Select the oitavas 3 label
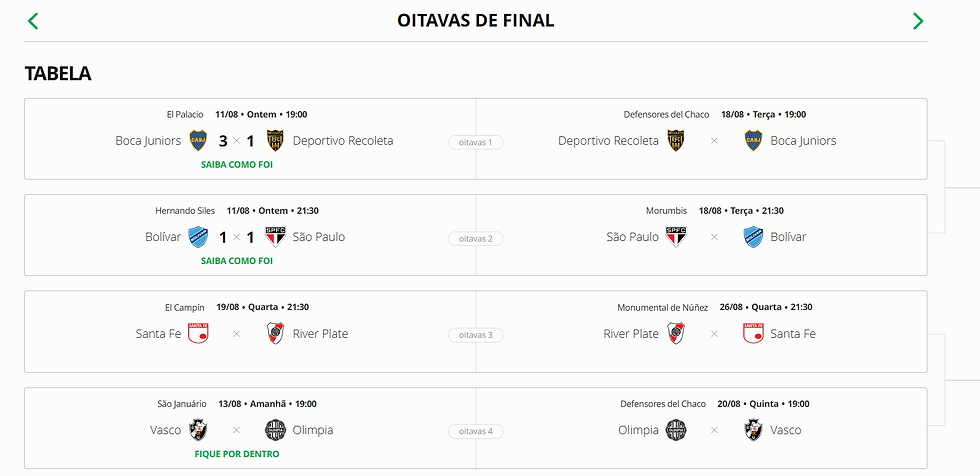 (476, 335)
